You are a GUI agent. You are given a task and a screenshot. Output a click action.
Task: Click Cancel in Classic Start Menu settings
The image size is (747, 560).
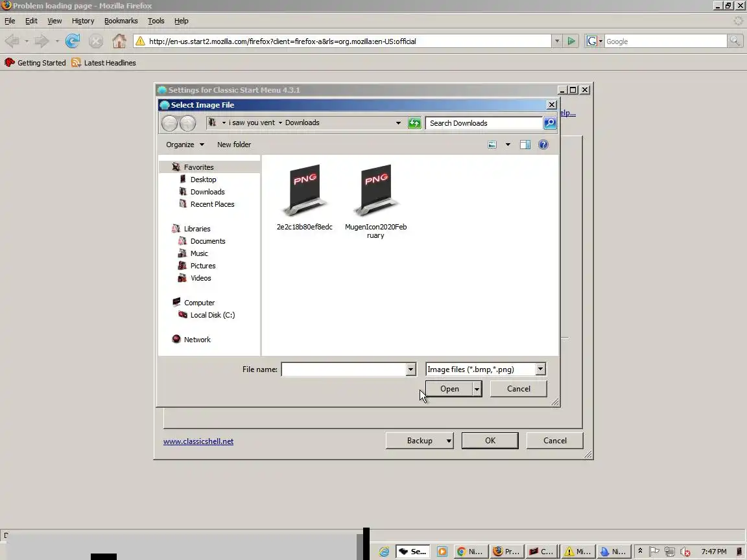[554, 441]
